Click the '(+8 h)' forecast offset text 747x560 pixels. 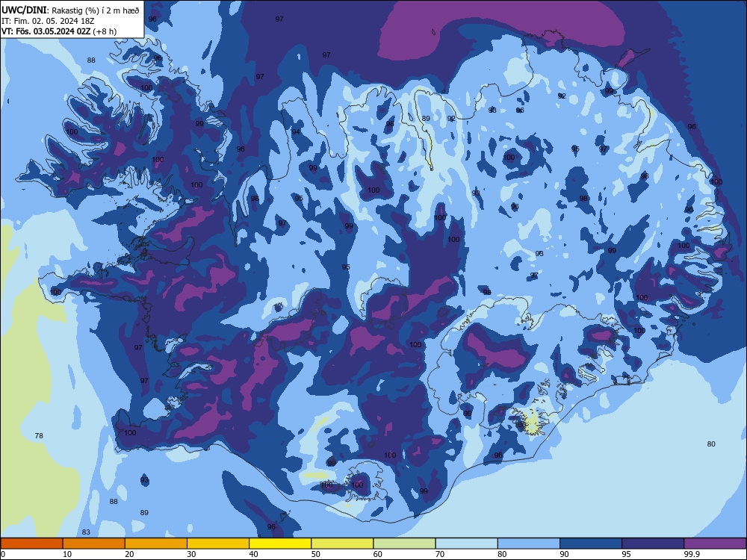(x=105, y=31)
